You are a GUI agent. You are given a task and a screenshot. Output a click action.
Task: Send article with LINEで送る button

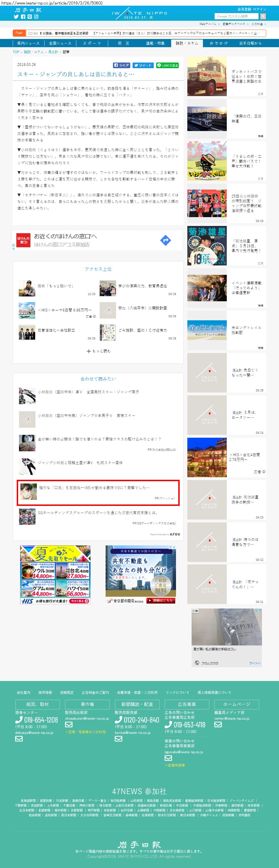[167, 65]
